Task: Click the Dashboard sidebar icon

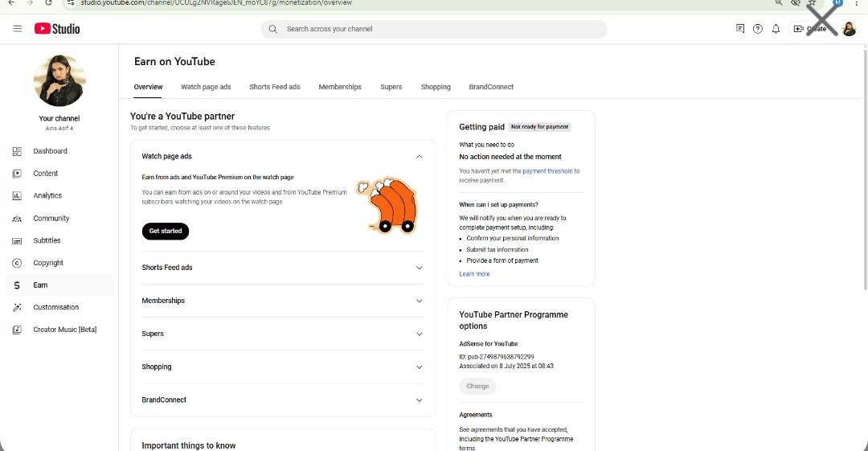Action: (17, 151)
